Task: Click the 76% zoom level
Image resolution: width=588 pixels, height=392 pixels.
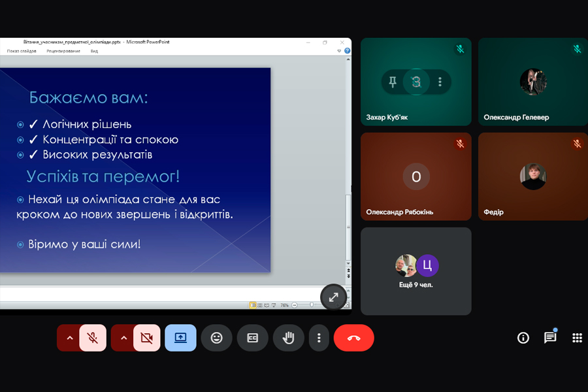Action: pyautogui.click(x=284, y=305)
